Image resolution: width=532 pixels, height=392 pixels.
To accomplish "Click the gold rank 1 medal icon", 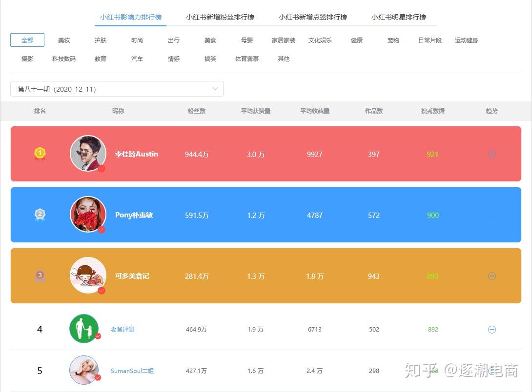I will pos(40,154).
